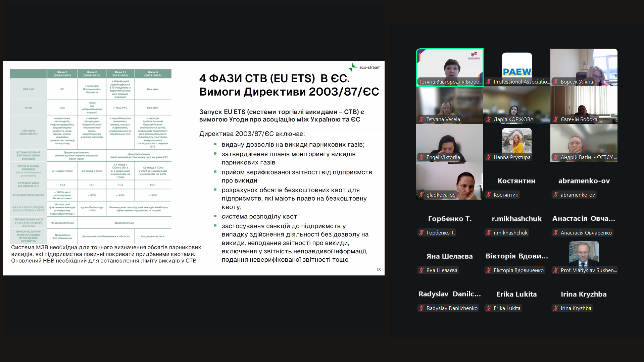644x362 pixels.
Task: Click muted mic icon beside Erika Lukita
Action: click(489, 308)
